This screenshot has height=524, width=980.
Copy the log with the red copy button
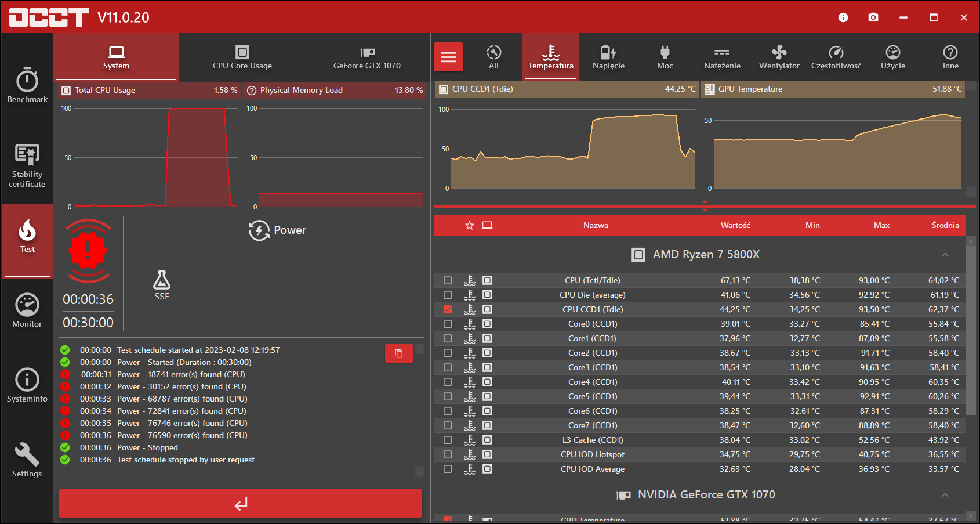pos(399,353)
